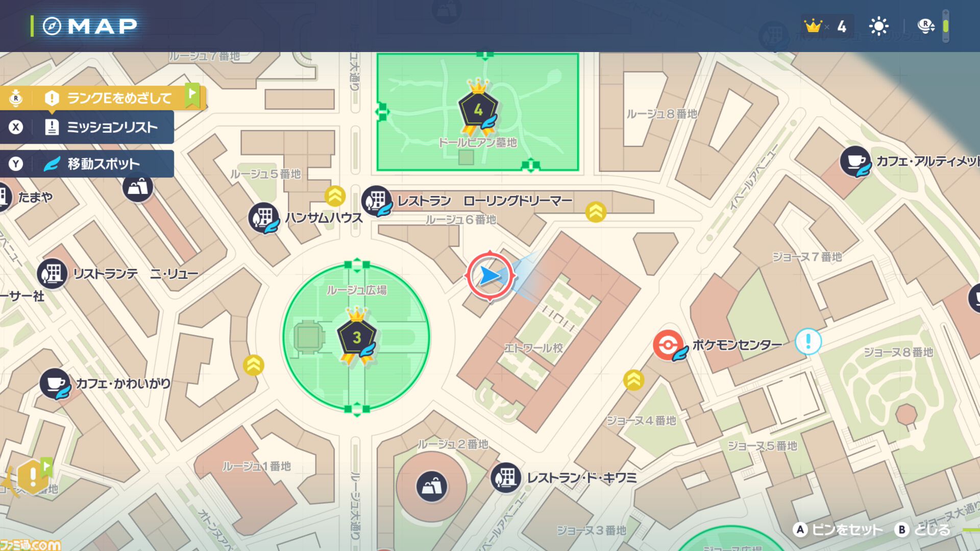Select the Battle Zone 3 crown badge

[357, 336]
